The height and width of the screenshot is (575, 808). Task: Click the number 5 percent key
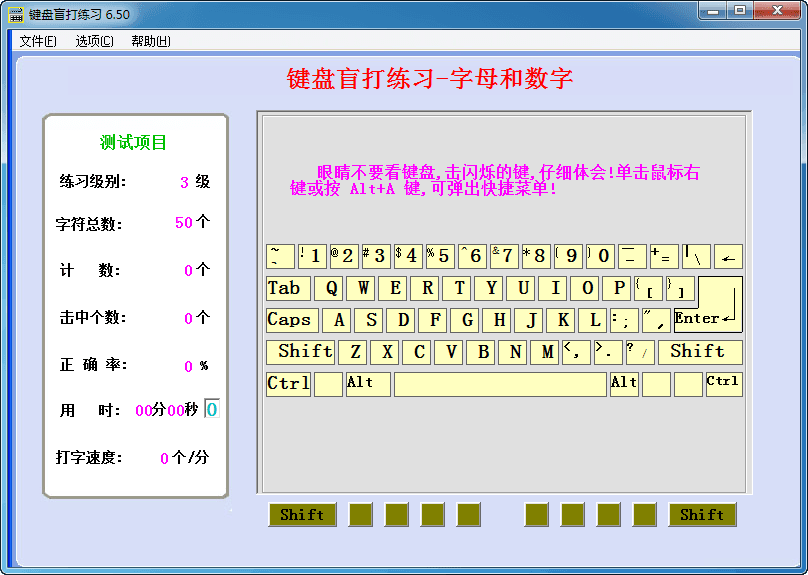[440, 257]
